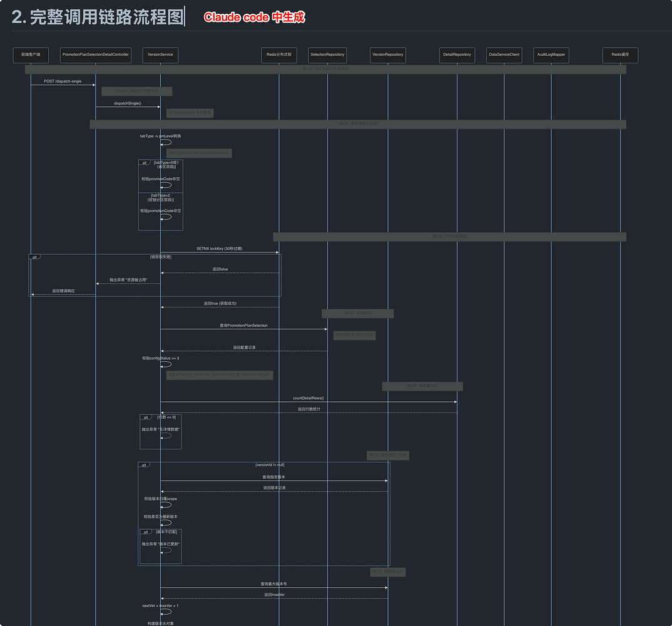Click the "校验是否为最新版本" label

click(x=161, y=516)
